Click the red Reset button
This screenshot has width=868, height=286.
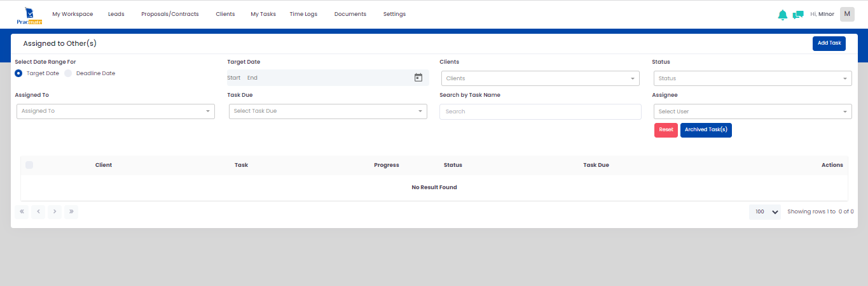click(x=666, y=130)
